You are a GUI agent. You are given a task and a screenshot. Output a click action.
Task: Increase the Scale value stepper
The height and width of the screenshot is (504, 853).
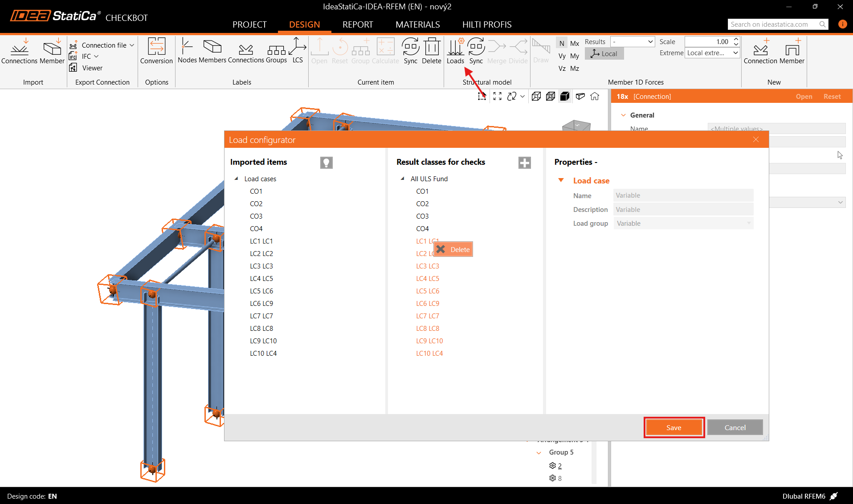click(736, 39)
